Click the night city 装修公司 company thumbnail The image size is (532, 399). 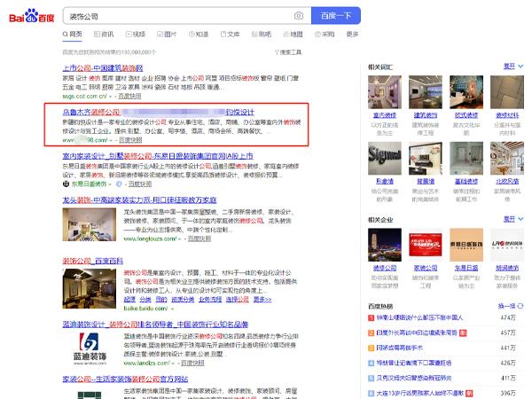pyautogui.click(x=385, y=245)
